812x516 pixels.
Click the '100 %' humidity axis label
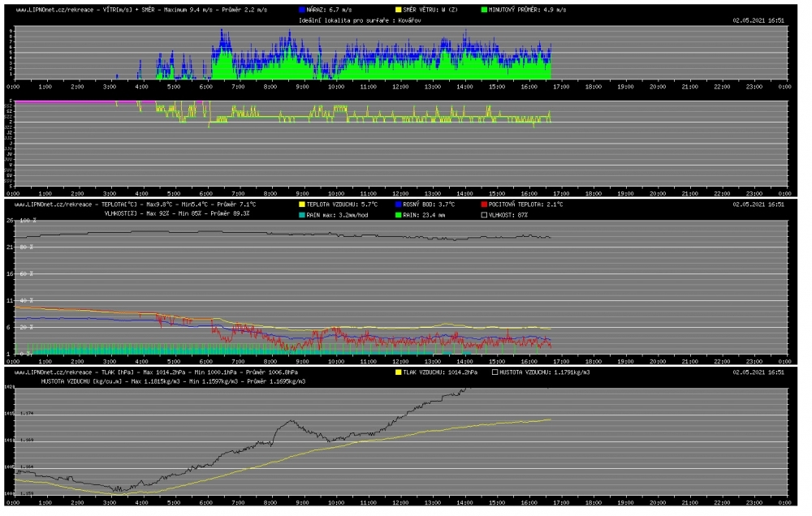28,221
